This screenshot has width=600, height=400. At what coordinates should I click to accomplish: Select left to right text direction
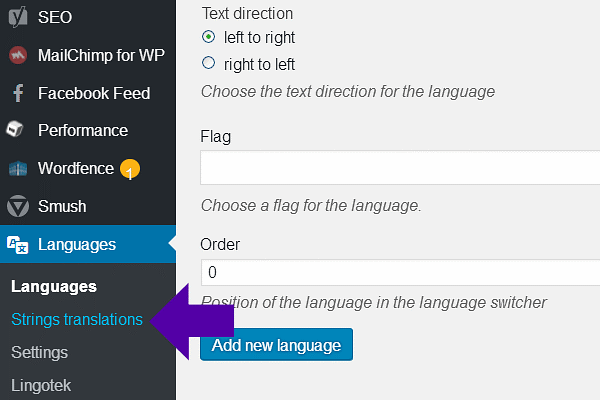[x=209, y=37]
